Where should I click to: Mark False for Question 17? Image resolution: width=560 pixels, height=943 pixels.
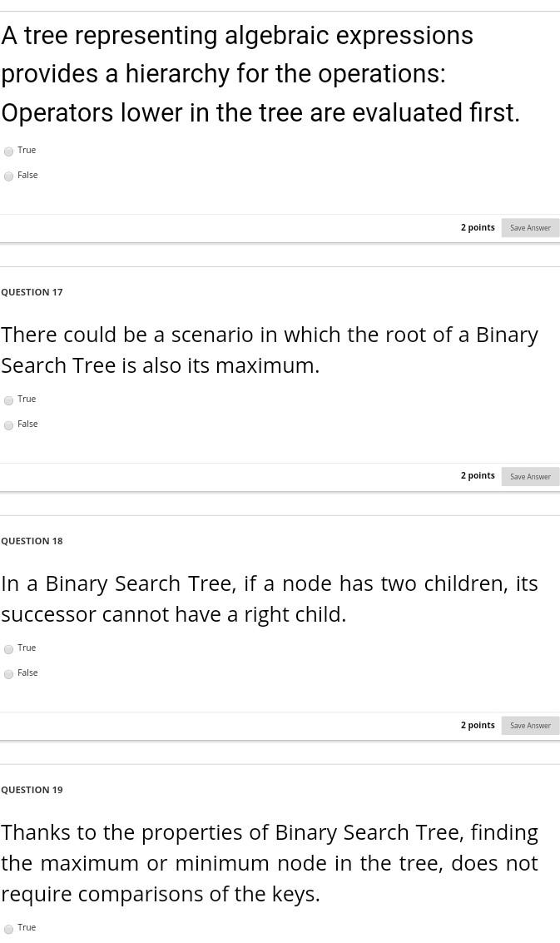point(8,425)
